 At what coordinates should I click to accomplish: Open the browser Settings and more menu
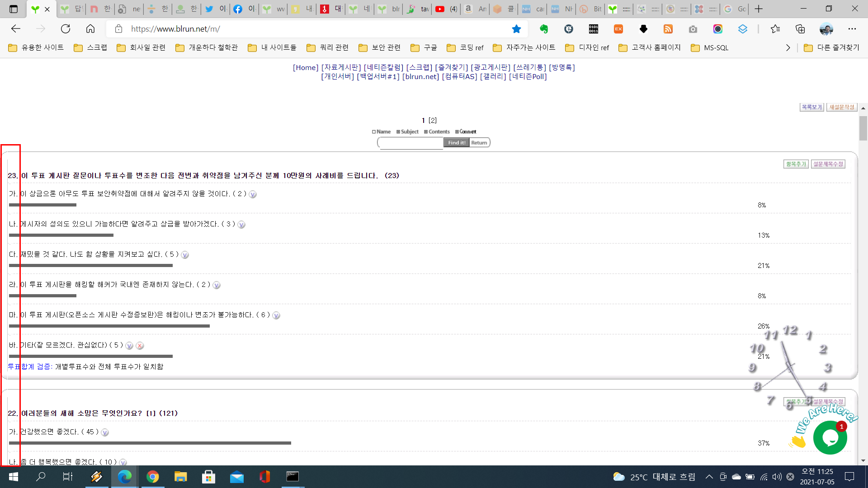(852, 29)
